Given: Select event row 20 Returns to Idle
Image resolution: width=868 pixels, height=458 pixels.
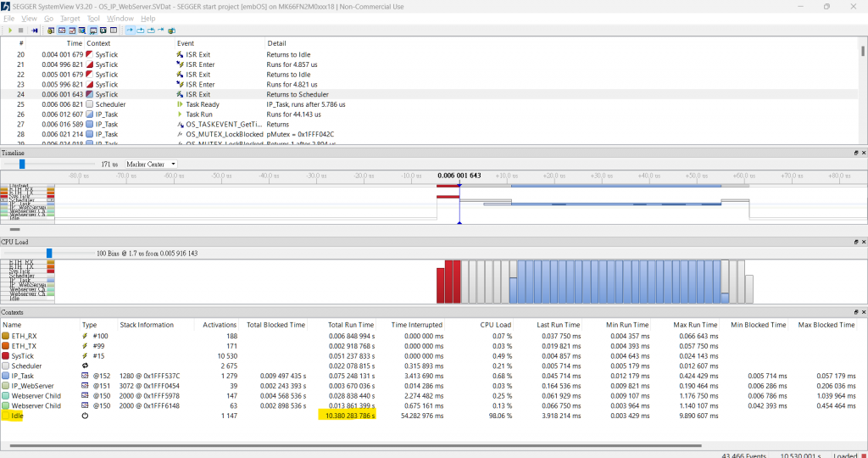Looking at the screenshot, I should (x=429, y=54).
